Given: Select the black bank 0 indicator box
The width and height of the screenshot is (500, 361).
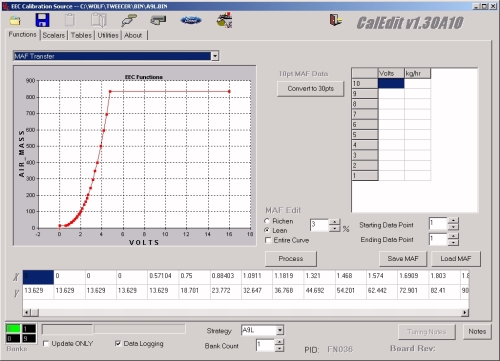Looking at the screenshot, I should [13, 338].
